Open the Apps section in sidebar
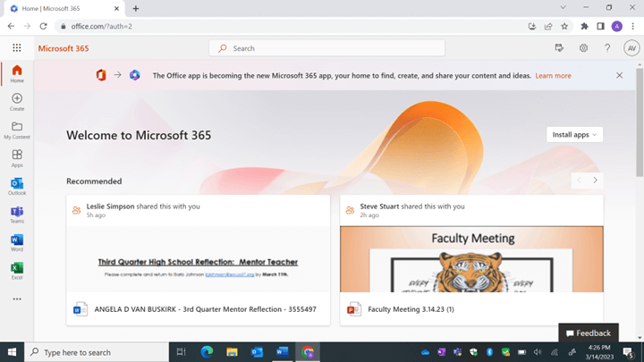Image resolution: width=644 pixels, height=362 pixels. 17,157
